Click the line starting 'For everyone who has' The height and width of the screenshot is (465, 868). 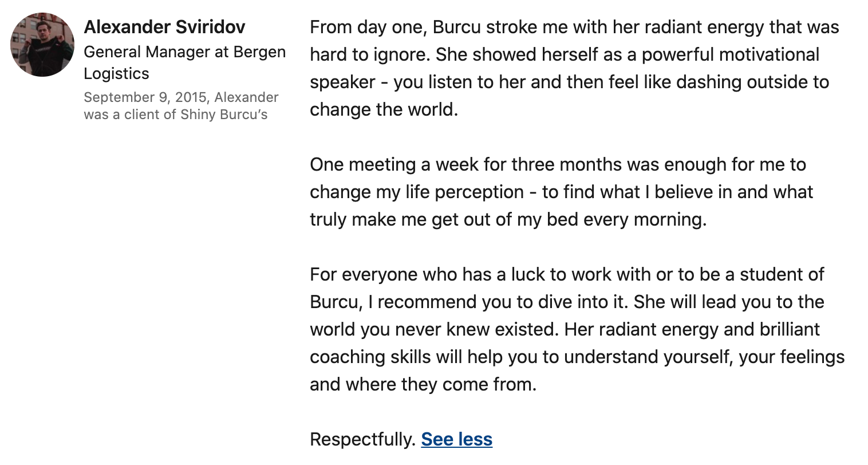[567, 274]
